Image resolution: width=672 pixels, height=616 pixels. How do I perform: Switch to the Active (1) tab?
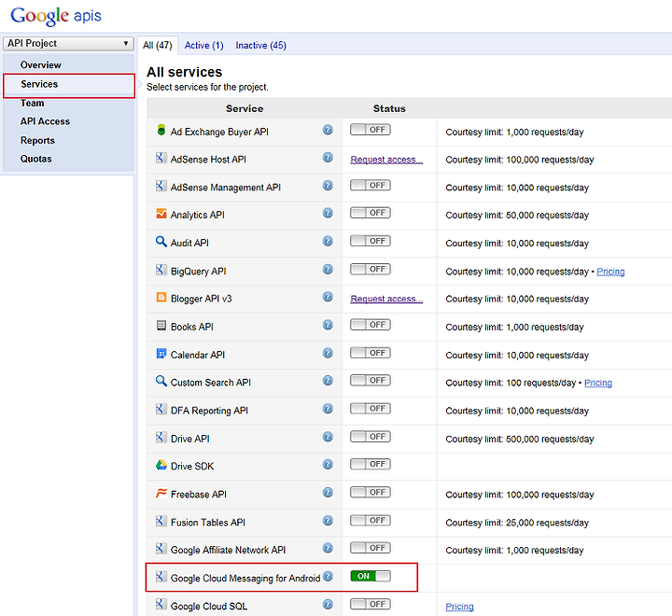pos(204,46)
